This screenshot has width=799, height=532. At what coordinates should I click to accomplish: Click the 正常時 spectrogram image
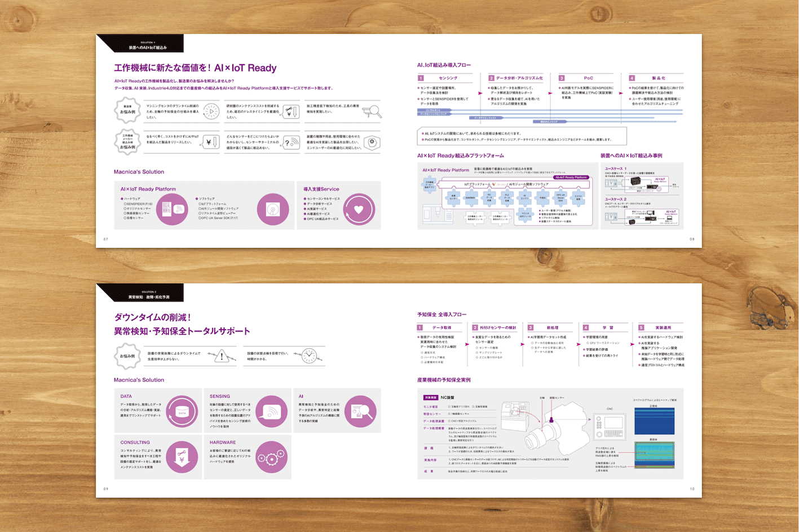tap(654, 422)
